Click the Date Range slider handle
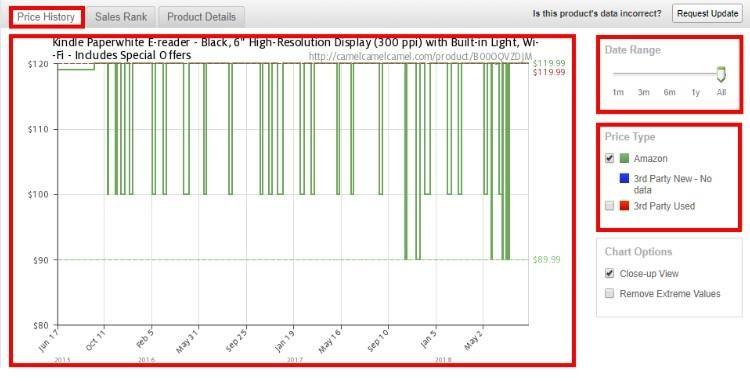 721,74
